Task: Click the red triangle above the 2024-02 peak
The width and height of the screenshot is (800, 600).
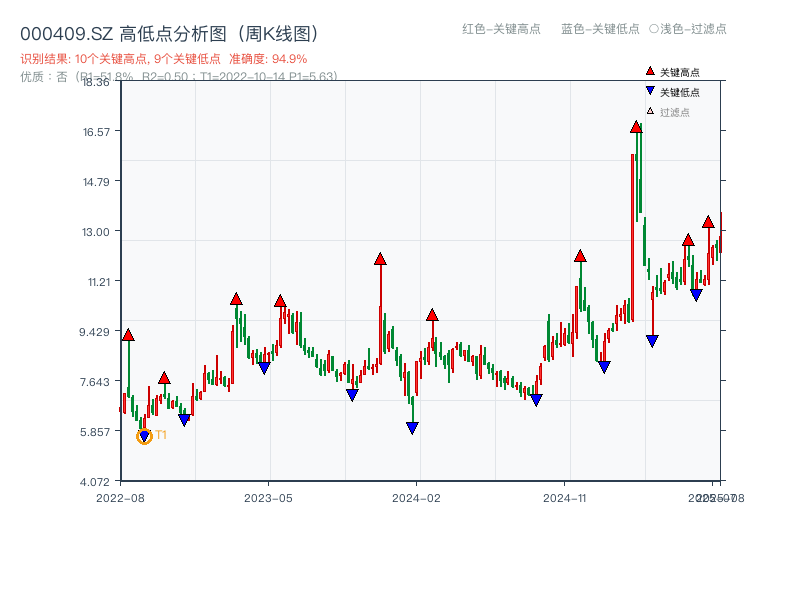Action: (x=432, y=313)
